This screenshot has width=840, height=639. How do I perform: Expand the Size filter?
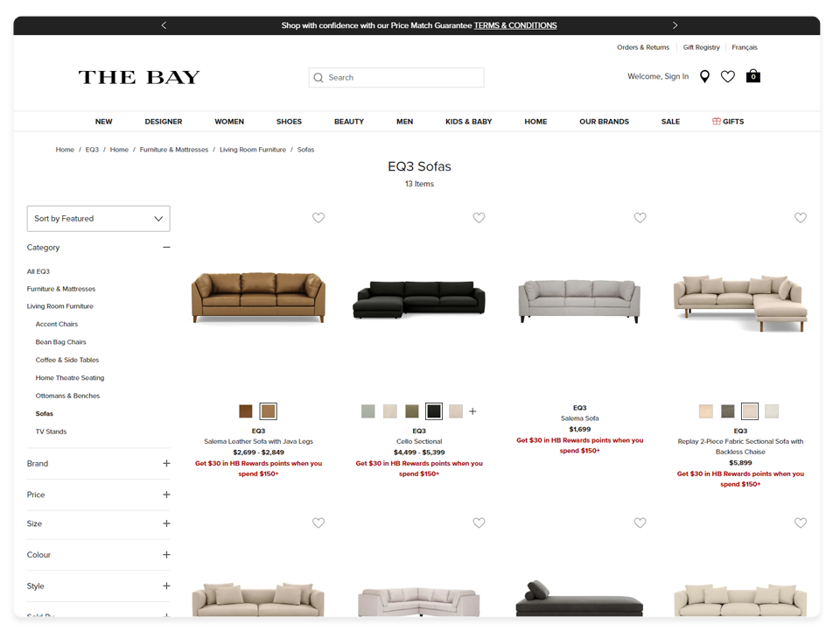pyautogui.click(x=166, y=523)
